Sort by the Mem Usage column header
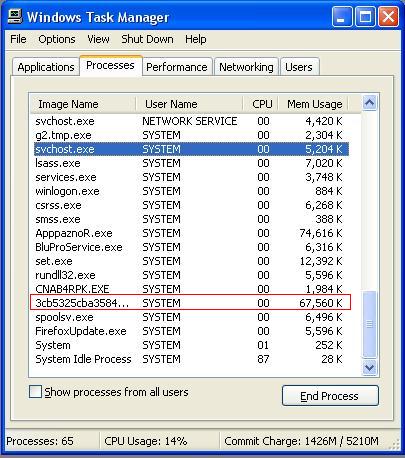This screenshot has width=405, height=458. 313,104
